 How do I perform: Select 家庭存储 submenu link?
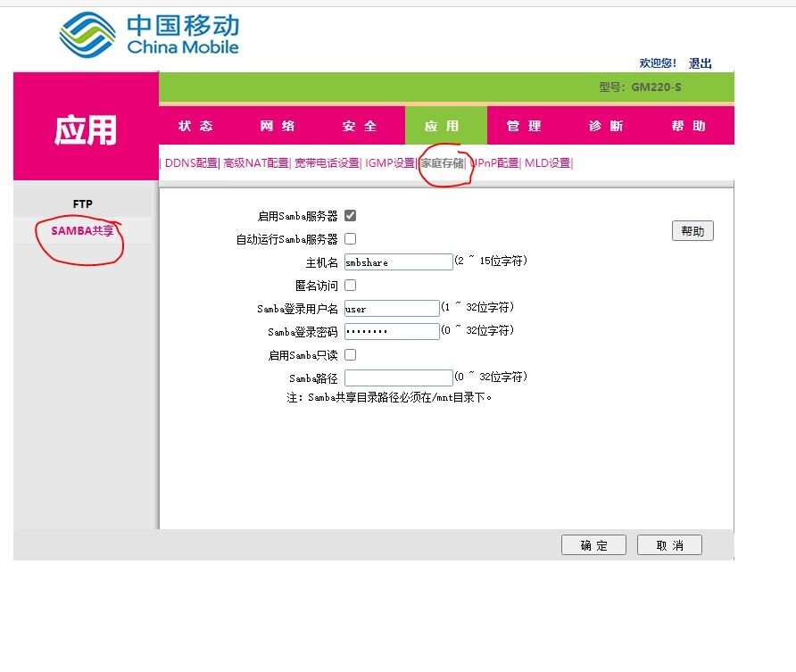pos(442,163)
